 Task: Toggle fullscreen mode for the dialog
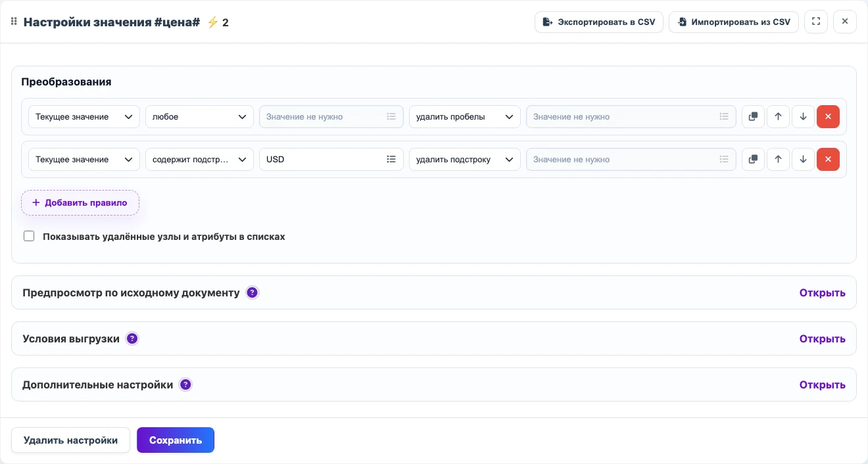pyautogui.click(x=816, y=22)
